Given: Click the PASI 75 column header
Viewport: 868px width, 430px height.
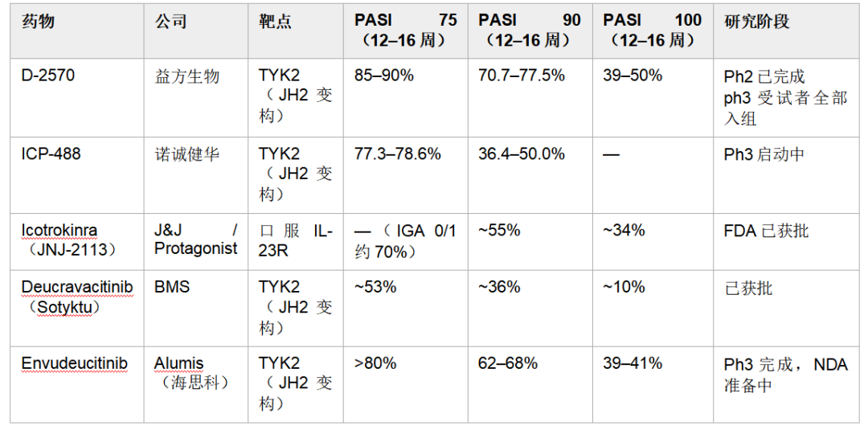Looking at the screenshot, I should click(x=406, y=31).
